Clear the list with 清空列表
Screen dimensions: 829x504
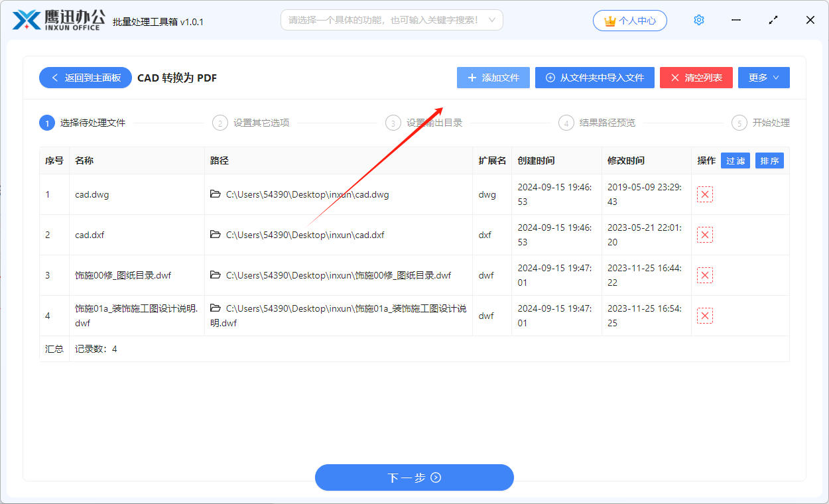click(696, 78)
